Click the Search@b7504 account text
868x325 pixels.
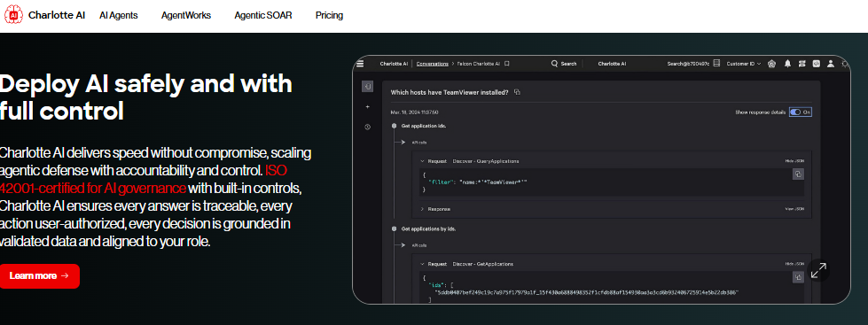[x=689, y=64]
